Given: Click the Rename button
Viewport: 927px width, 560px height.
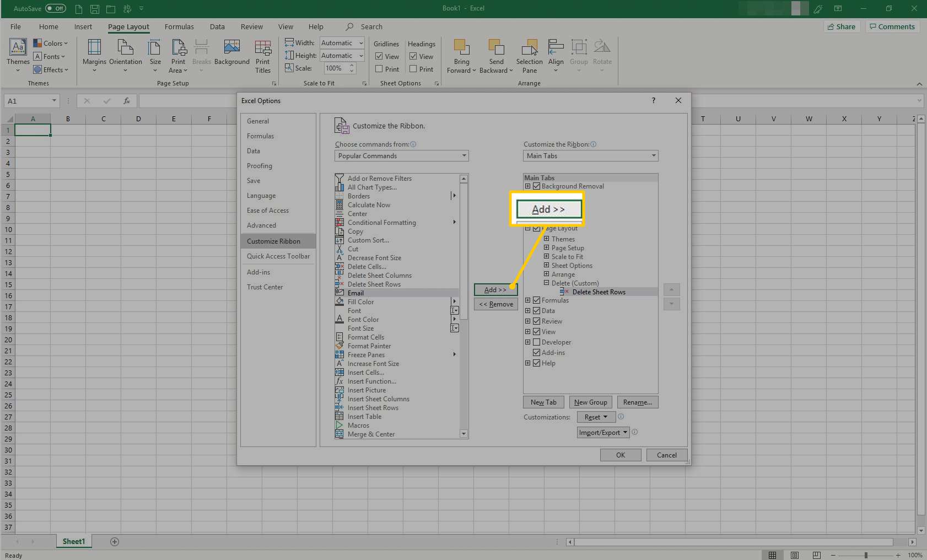Looking at the screenshot, I should 637,402.
